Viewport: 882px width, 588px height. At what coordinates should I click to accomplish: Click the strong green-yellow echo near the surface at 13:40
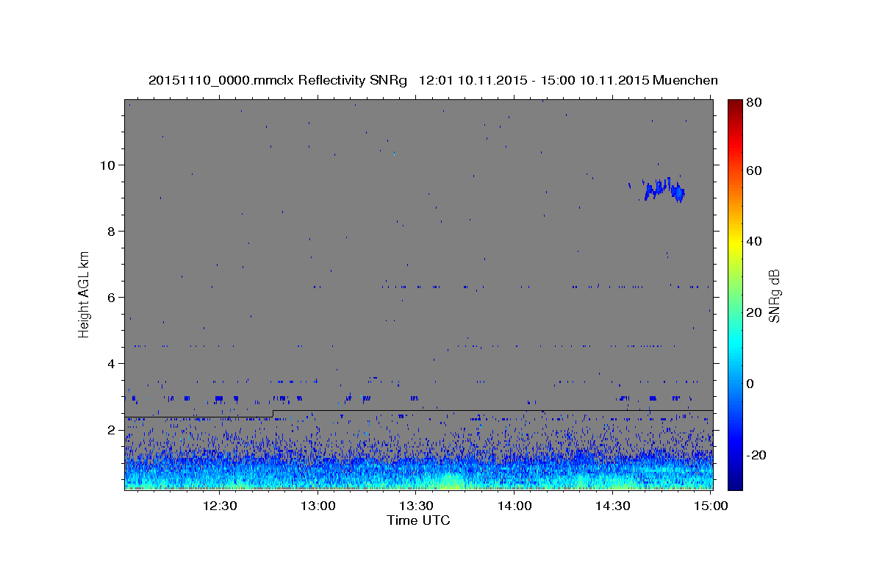tap(448, 481)
